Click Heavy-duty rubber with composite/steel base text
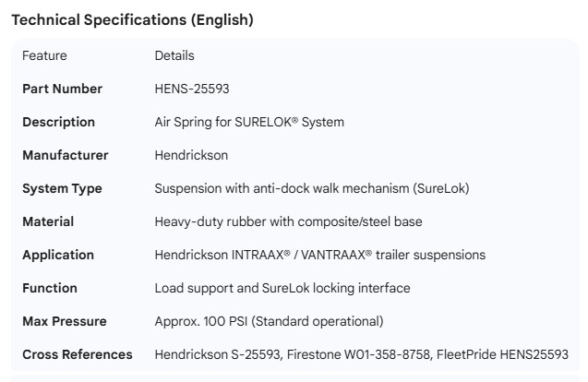588x382 pixels. pos(289,221)
